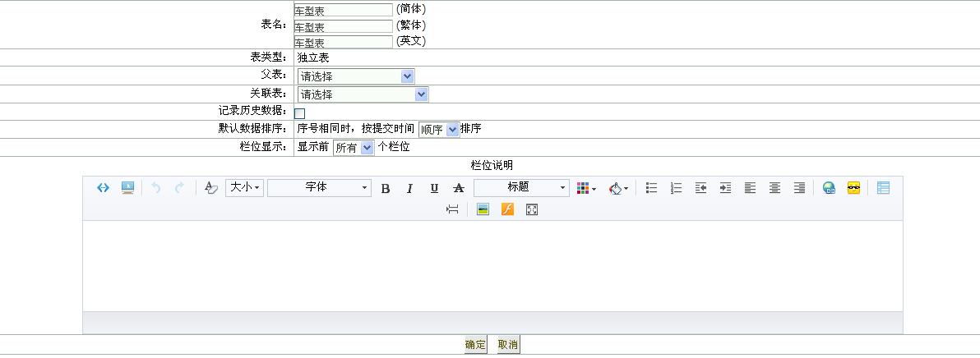Click the underline formatting icon

(x=434, y=188)
